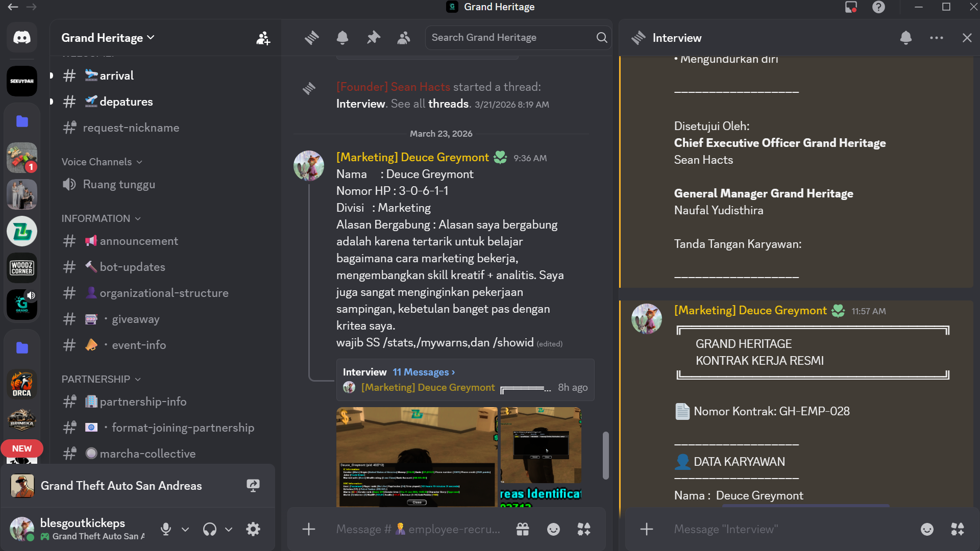980x551 pixels.
Task: Toggle headphone deafen
Action: click(209, 529)
